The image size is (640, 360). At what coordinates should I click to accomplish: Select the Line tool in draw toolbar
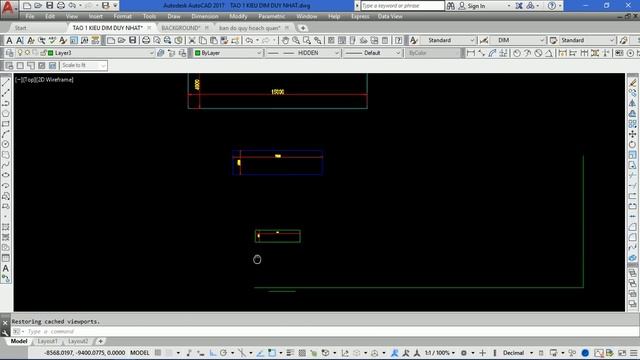[x=6, y=83]
